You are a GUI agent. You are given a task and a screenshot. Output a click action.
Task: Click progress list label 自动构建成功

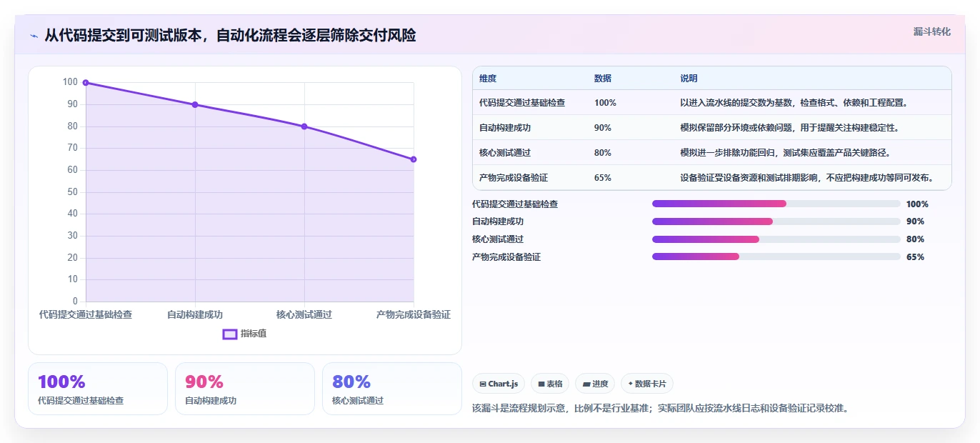click(498, 221)
